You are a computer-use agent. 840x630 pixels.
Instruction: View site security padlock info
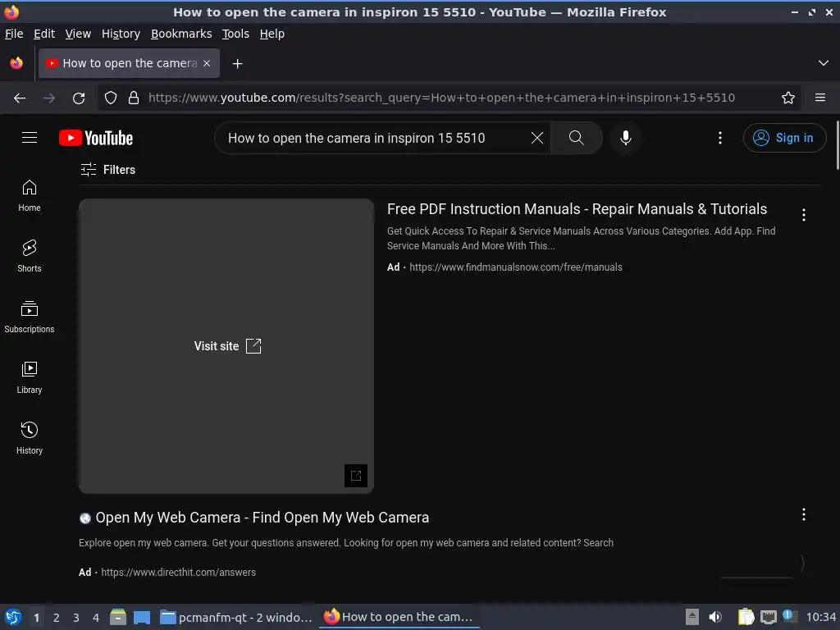tap(134, 98)
